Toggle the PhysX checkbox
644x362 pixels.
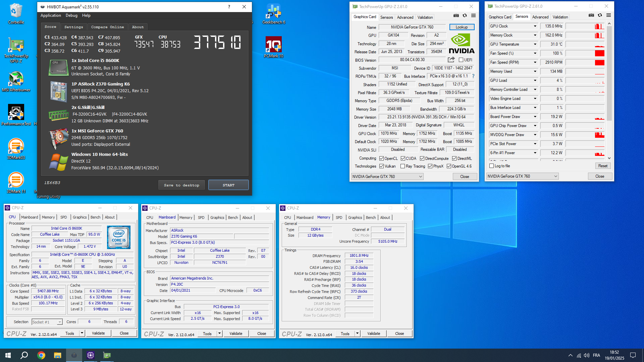pyautogui.click(x=430, y=166)
